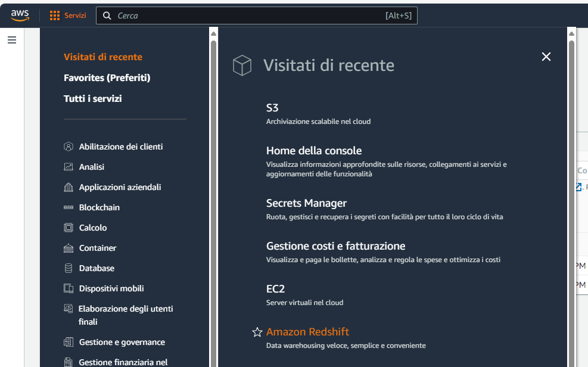
Task: Click the text "Archiviazione scalabile nel cloud"
Action: click(318, 122)
